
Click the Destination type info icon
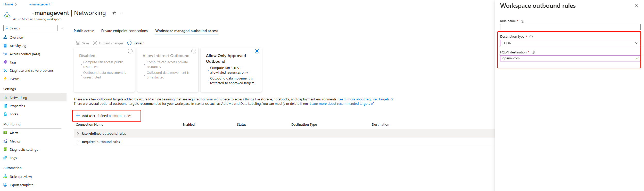tap(531, 37)
